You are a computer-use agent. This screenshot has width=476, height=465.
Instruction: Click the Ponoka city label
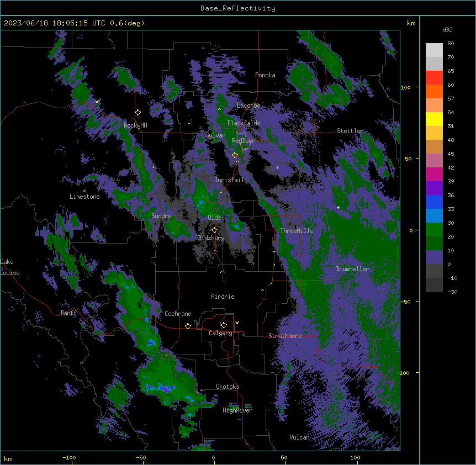[265, 75]
